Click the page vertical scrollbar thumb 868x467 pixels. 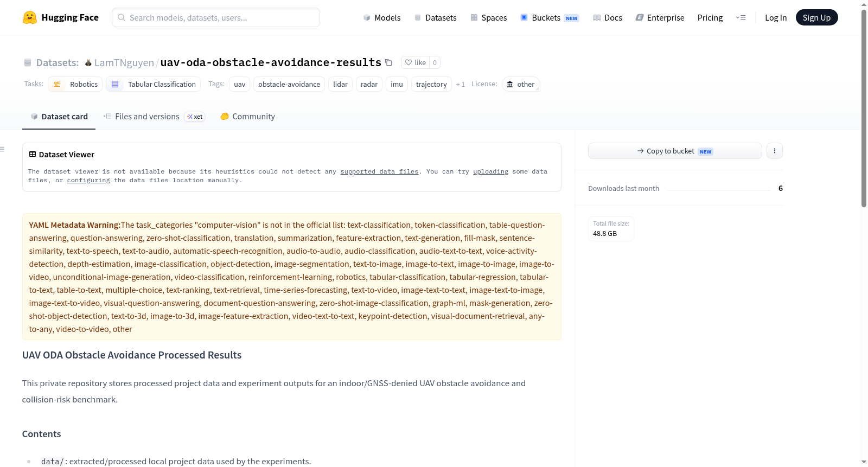coord(864,108)
